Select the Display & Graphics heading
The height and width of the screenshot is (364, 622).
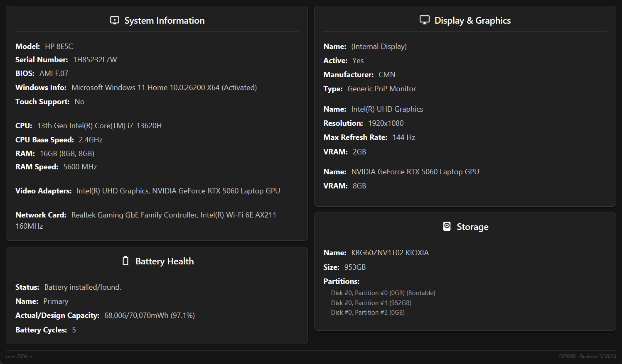pos(472,21)
